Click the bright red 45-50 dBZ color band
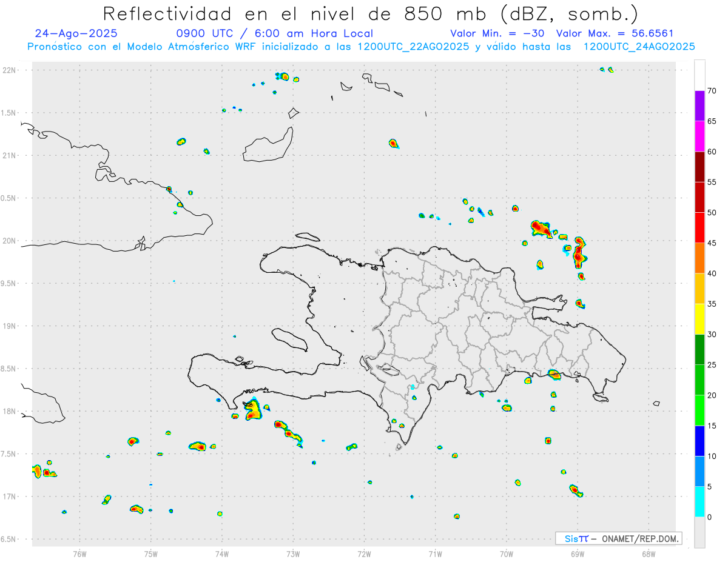Screen dimensions: 728x562 tap(699, 228)
